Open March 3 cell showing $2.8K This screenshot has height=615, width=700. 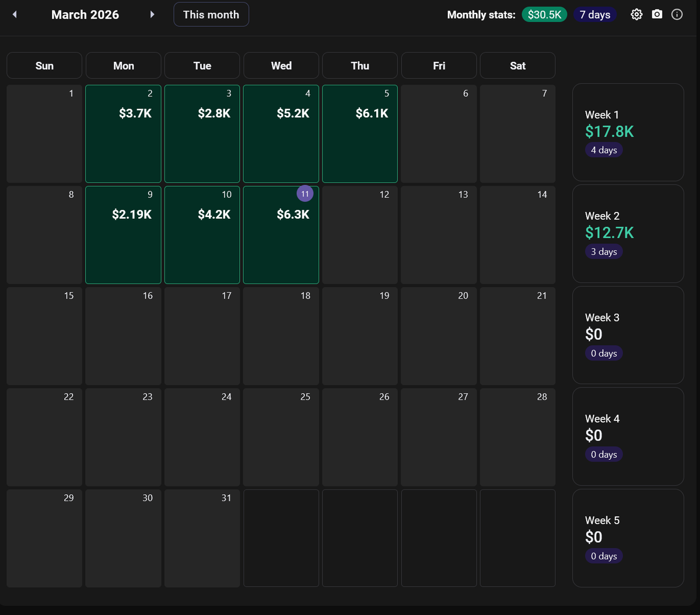tap(202, 134)
